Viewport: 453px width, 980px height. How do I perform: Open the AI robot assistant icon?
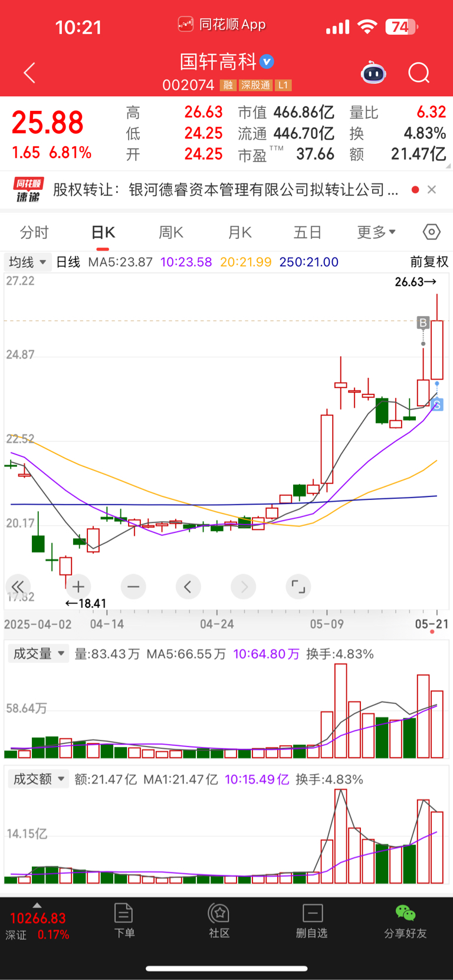pos(373,73)
